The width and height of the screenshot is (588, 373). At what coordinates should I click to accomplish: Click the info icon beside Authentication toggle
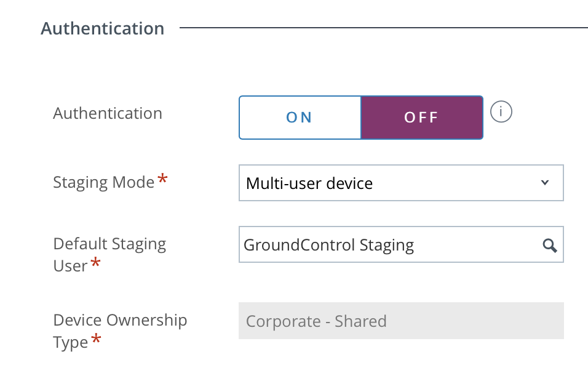[x=502, y=113]
